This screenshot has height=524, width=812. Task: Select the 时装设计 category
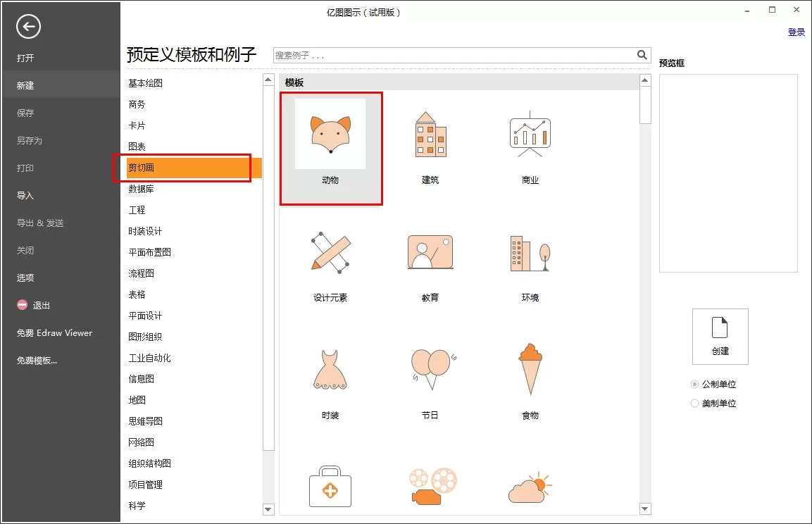pos(146,231)
